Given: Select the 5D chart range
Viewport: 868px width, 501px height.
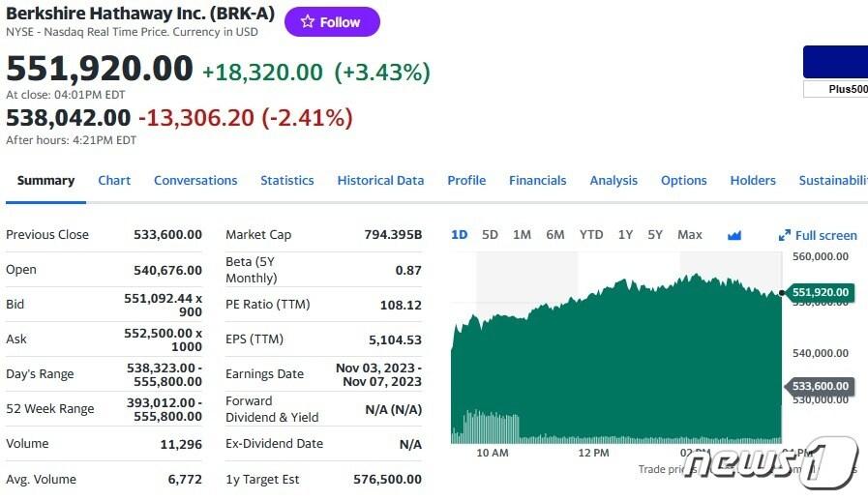Looking at the screenshot, I should click(490, 235).
